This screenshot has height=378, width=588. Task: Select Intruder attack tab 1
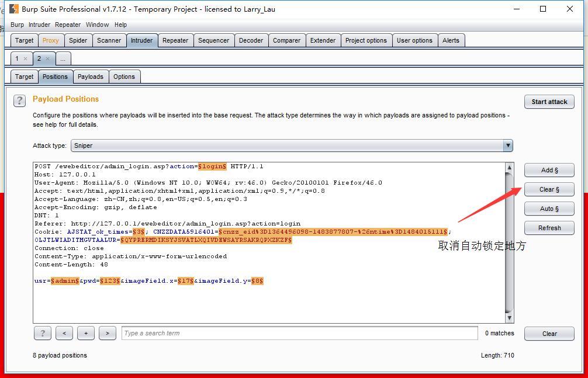coord(17,59)
